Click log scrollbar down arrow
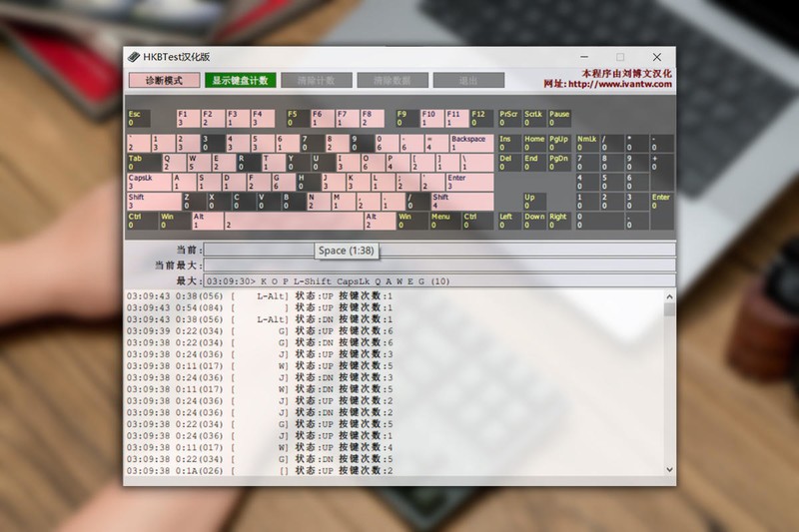The width and height of the screenshot is (799, 532). [x=669, y=470]
